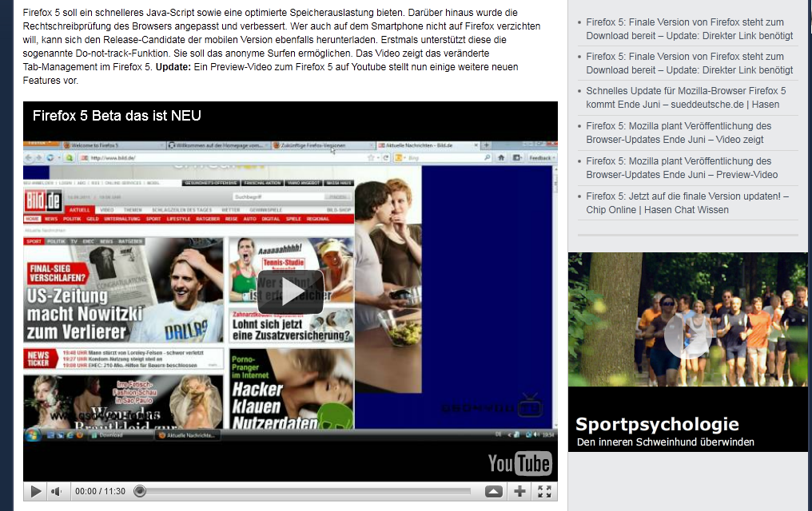Open YouTube via the logo watermark on the video
Screen dimensions: 812x511
pos(519,463)
